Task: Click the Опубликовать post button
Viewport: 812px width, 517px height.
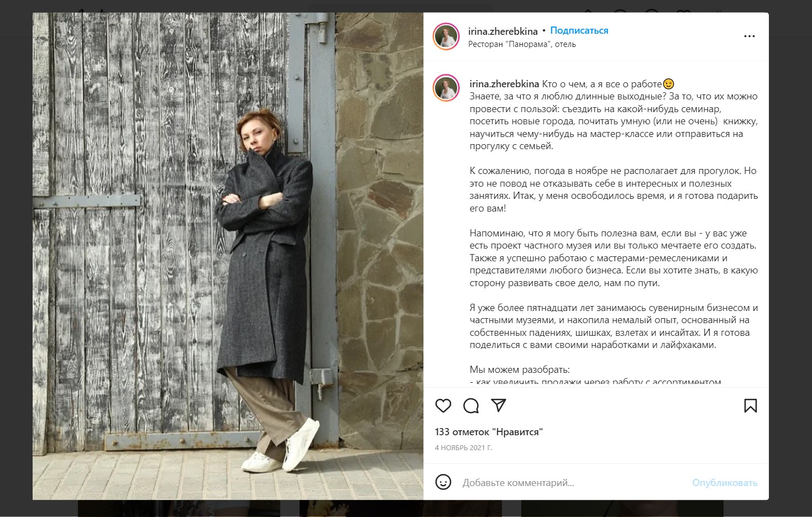Action: pos(725,483)
